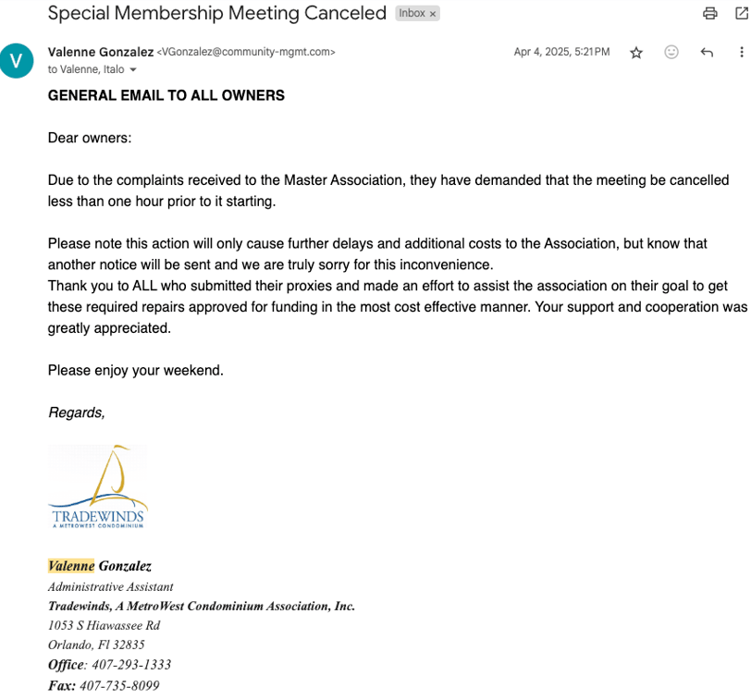Print this email with the printer icon
Viewport: 751px width, 700px height.
[x=709, y=13]
